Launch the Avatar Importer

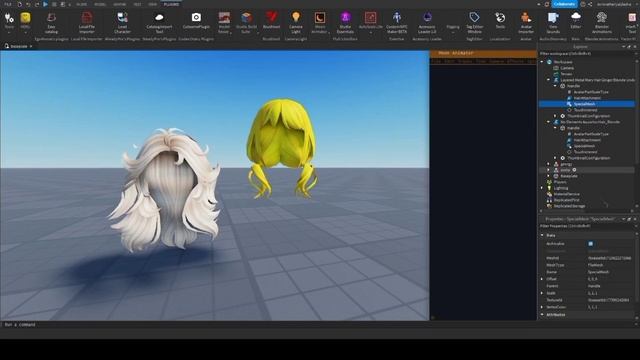pyautogui.click(x=526, y=23)
